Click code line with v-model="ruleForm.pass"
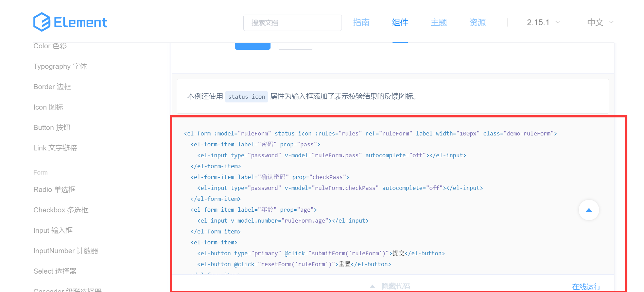Screen dimensions: 644x292 pyautogui.click(x=332, y=155)
